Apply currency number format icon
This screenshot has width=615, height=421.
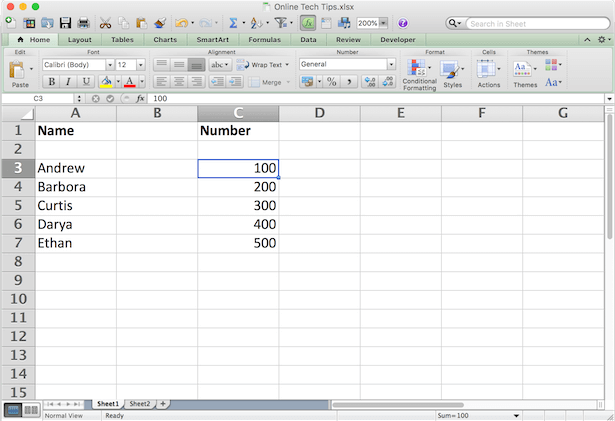pos(308,82)
